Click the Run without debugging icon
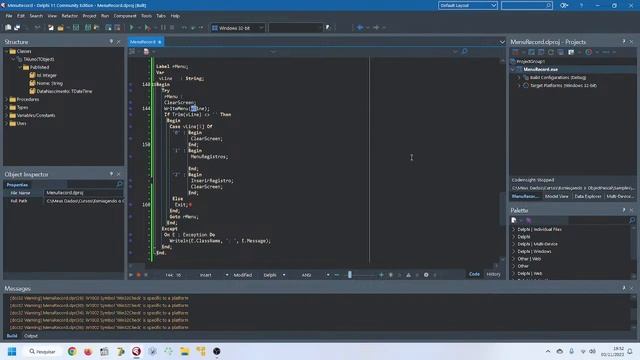The image size is (640, 360). (x=147, y=28)
